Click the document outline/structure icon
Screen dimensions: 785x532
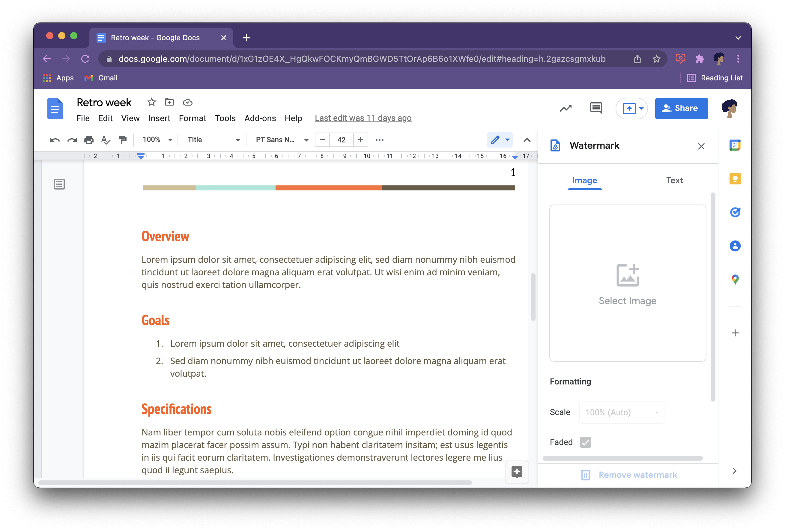59,184
